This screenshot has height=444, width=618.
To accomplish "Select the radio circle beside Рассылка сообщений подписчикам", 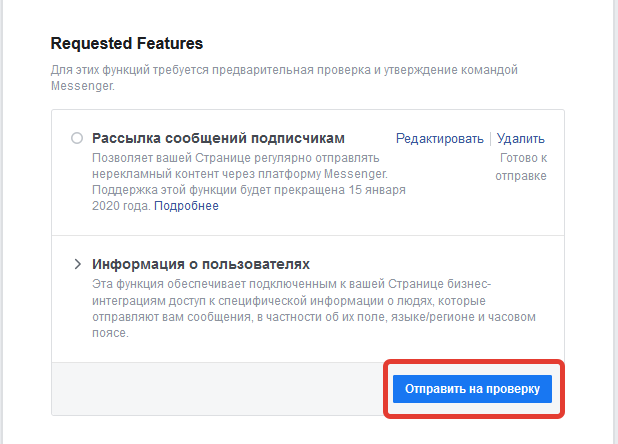I will coord(77,138).
